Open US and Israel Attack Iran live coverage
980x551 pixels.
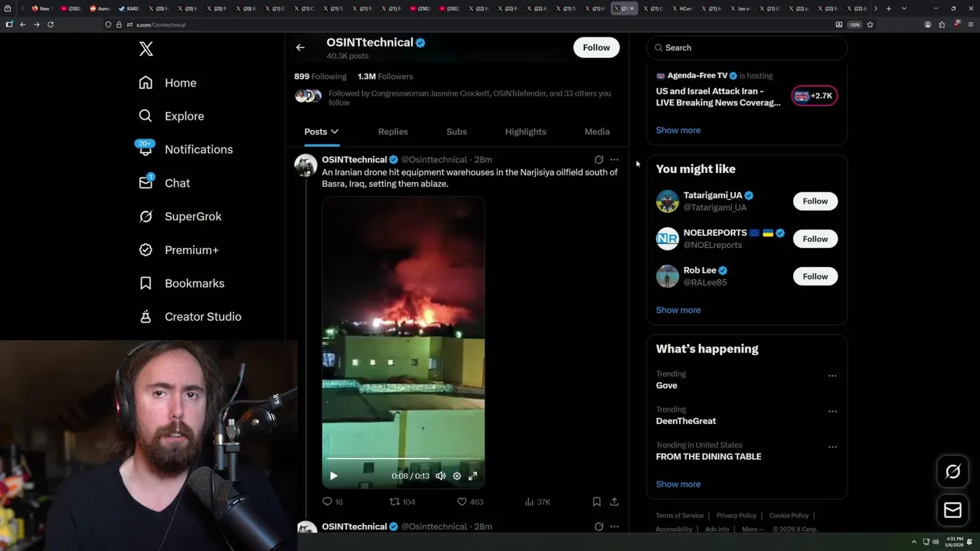[x=718, y=96]
